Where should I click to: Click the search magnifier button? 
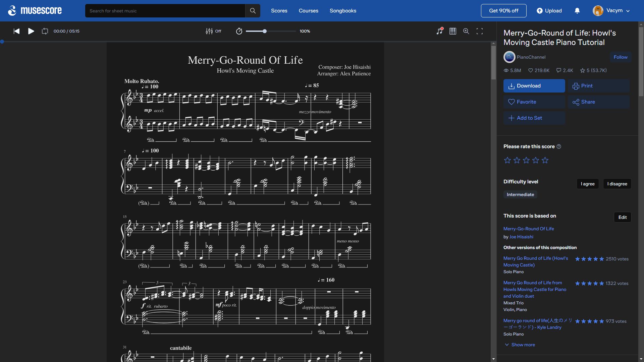[253, 11]
